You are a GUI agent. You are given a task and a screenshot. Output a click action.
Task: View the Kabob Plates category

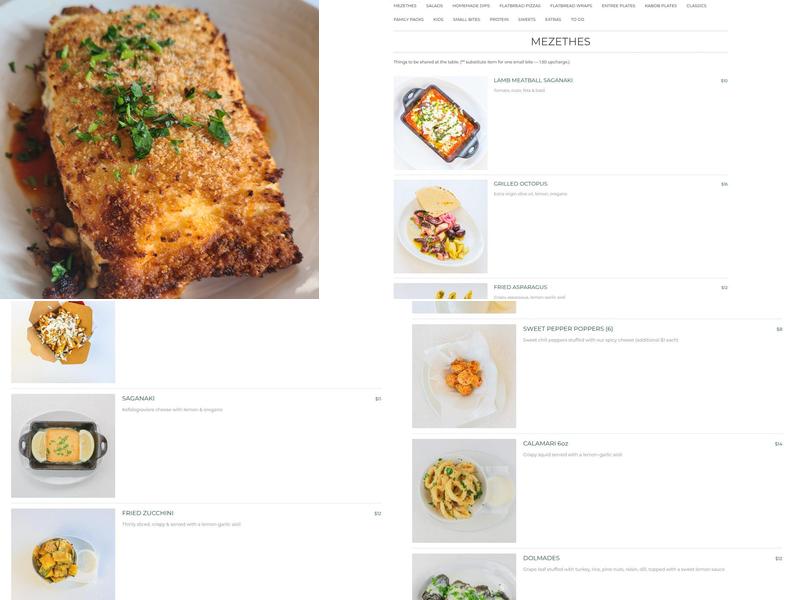coord(660,6)
